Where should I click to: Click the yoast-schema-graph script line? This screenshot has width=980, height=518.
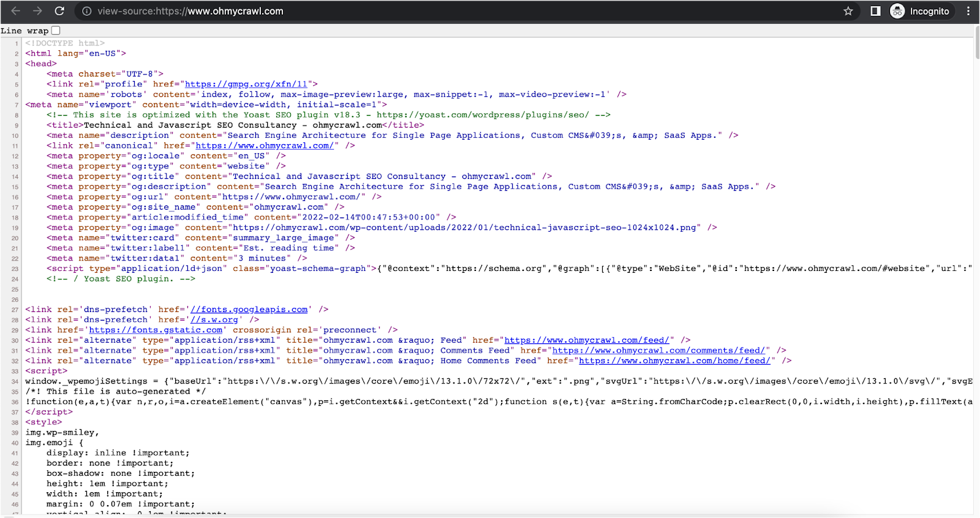(x=510, y=269)
